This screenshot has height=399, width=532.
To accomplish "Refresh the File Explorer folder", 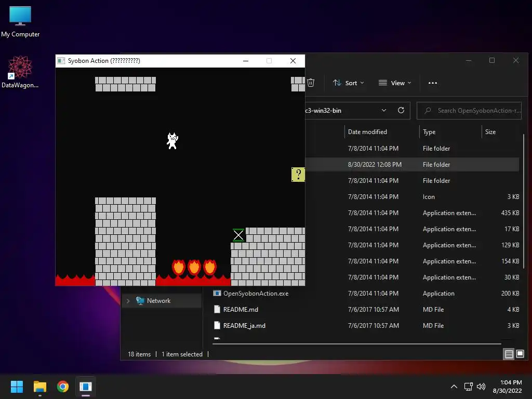I will click(401, 110).
